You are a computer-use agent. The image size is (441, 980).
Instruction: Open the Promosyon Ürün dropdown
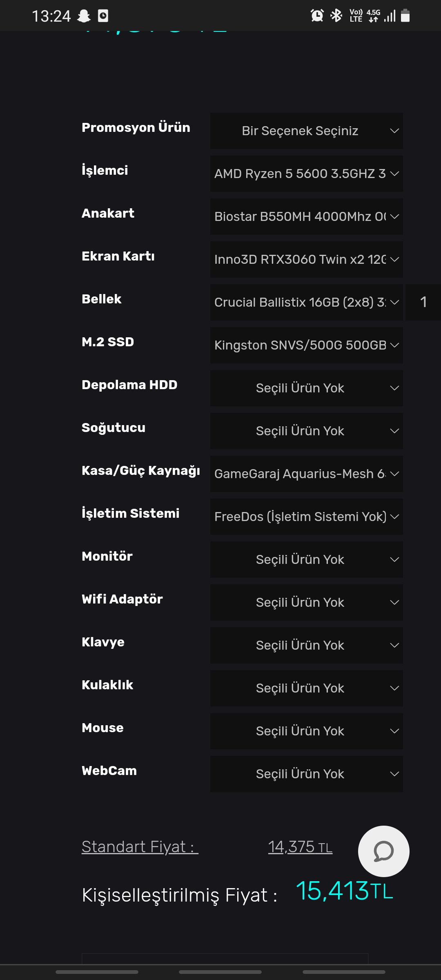306,131
